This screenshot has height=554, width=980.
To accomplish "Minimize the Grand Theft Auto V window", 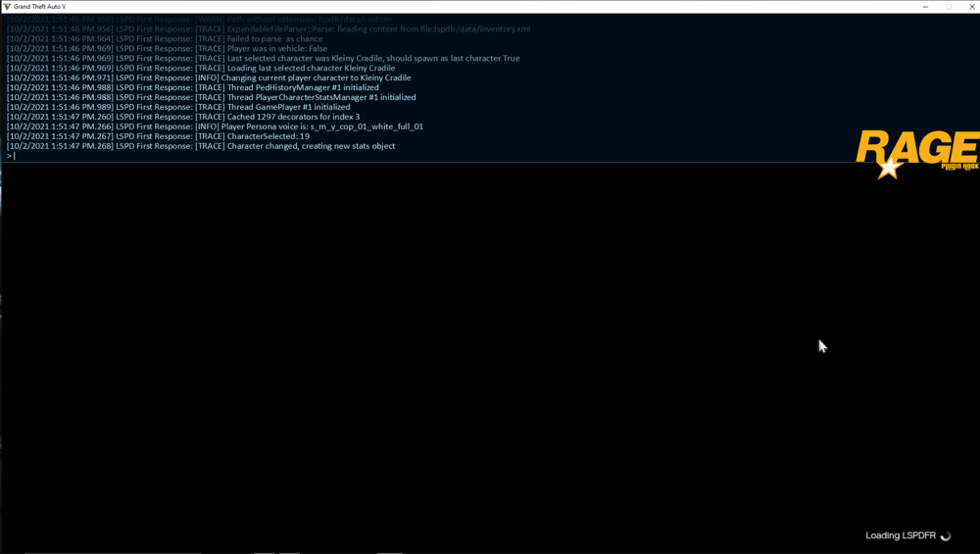I will 926,6.
